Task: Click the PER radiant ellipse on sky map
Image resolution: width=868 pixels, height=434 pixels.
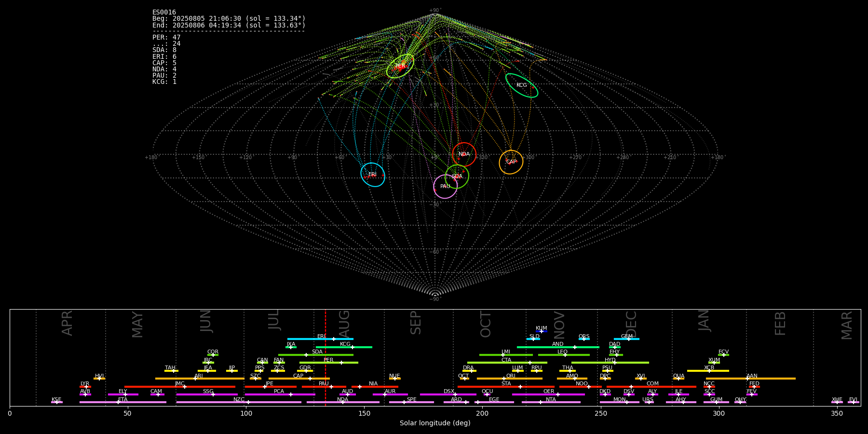Action: 400,66
